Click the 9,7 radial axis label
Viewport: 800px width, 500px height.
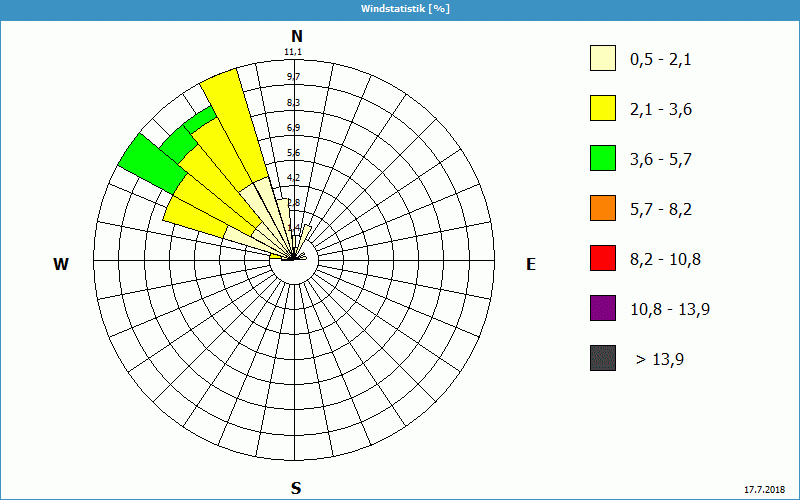[x=293, y=77]
